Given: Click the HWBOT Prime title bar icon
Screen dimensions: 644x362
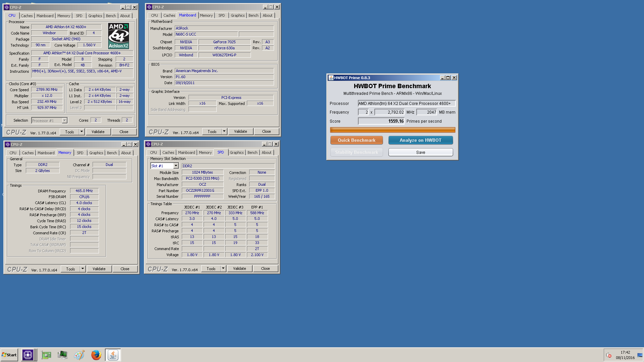Looking at the screenshot, I should click(331, 78).
